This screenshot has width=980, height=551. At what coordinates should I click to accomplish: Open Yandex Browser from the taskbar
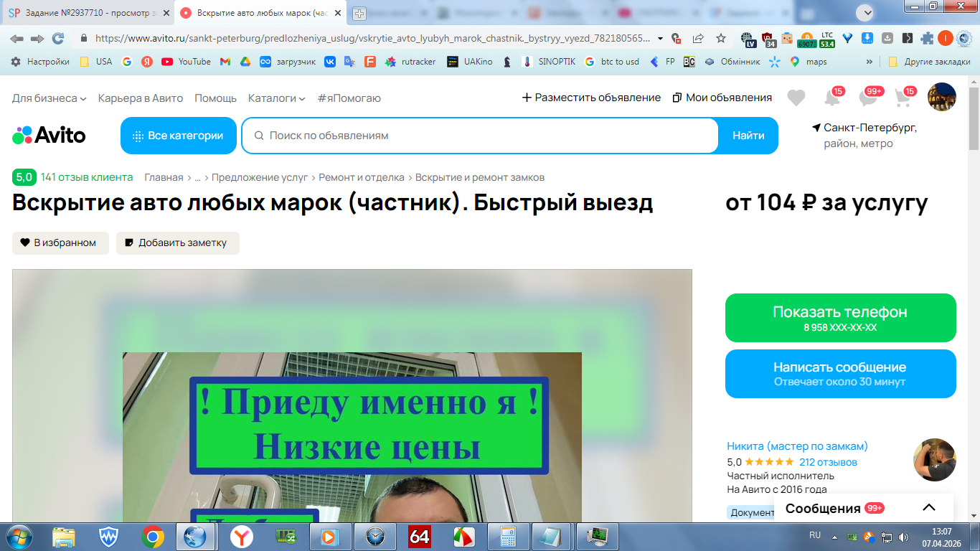click(242, 536)
